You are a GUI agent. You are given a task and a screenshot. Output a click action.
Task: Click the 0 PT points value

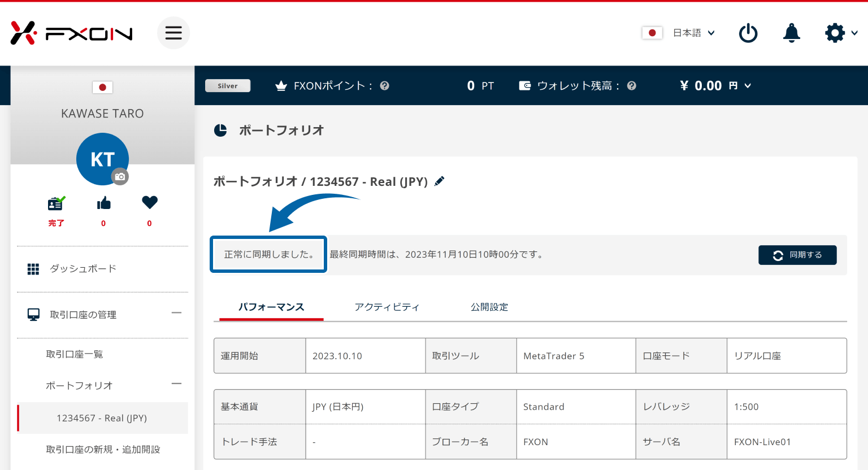click(480, 86)
